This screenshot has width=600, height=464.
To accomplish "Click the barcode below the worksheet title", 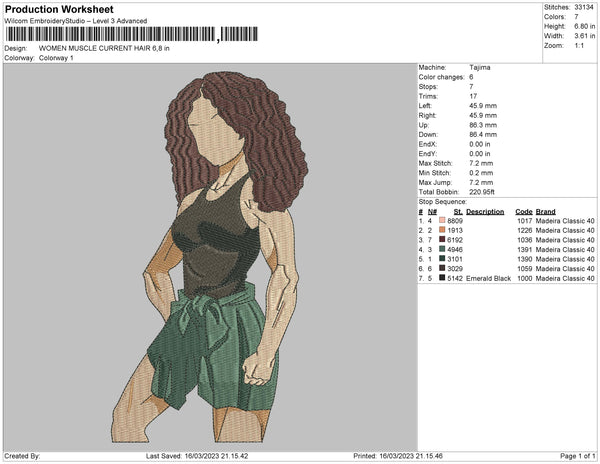I will [x=132, y=34].
